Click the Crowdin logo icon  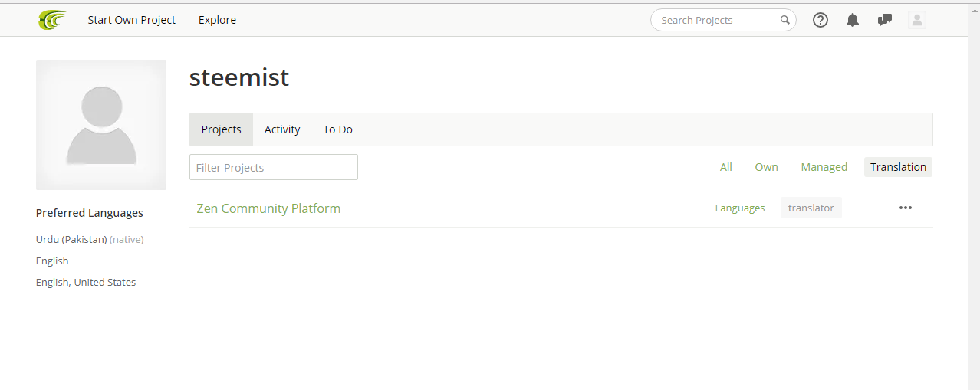pyautogui.click(x=52, y=20)
